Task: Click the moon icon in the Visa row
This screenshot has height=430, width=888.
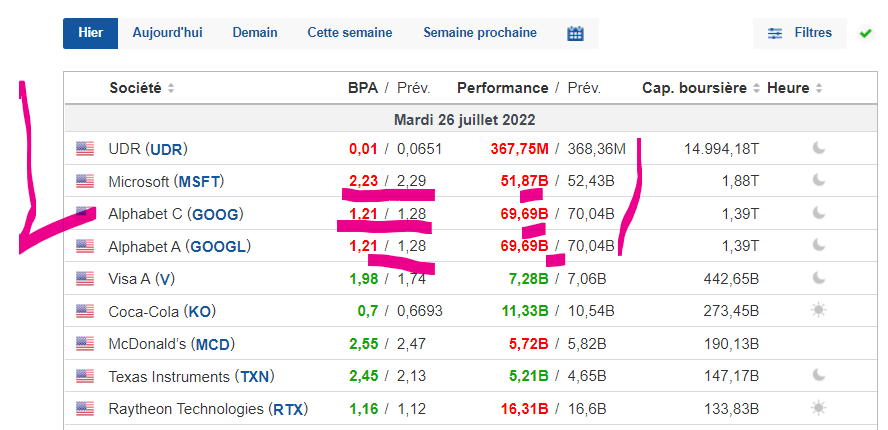Action: (x=819, y=278)
